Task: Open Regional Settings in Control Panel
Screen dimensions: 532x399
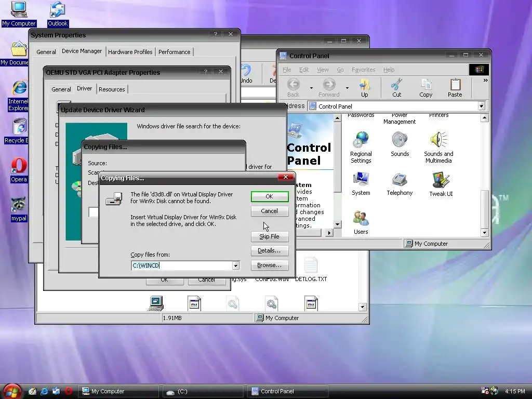Action: [361, 148]
